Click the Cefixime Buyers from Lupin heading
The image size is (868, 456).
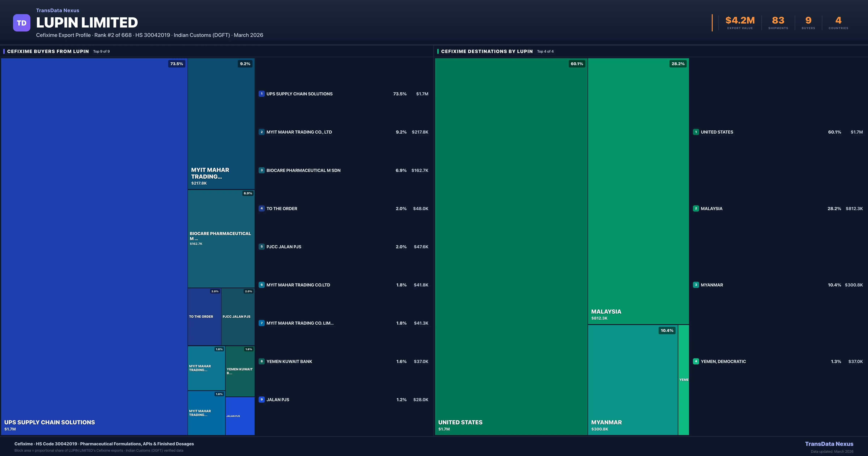pos(48,51)
